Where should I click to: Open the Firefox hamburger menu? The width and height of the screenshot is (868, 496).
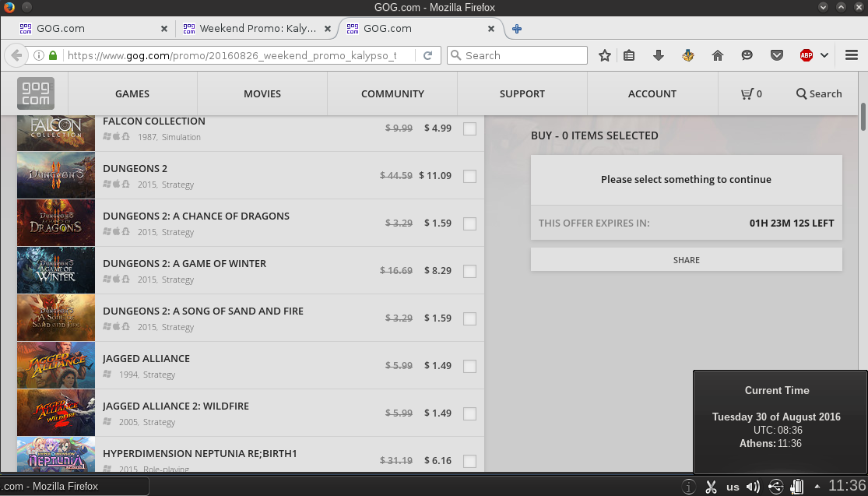click(852, 55)
